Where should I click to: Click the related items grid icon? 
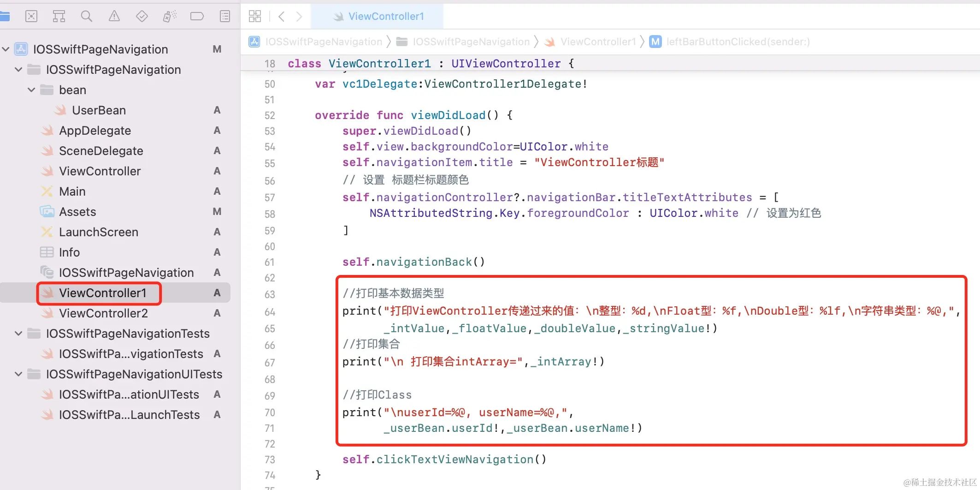(255, 17)
